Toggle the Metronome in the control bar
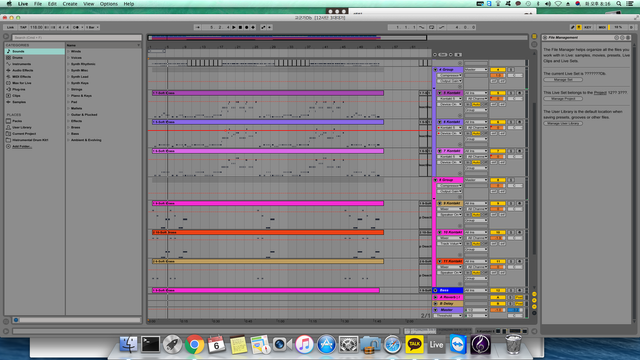Image resolution: width=640 pixels, height=360 pixels. (76, 27)
